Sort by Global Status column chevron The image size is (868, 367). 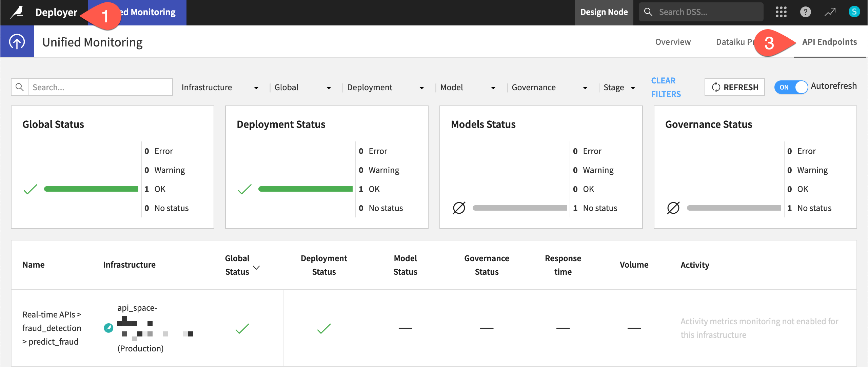pos(257,267)
